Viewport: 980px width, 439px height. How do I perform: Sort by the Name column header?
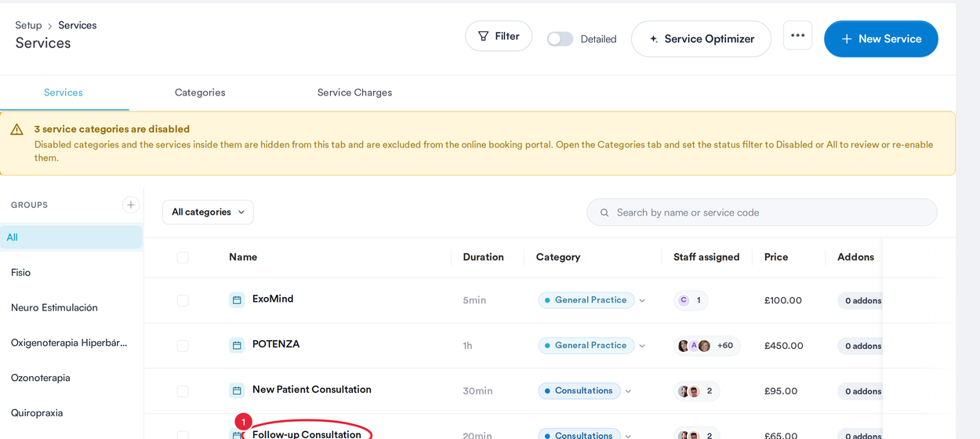[x=243, y=257]
